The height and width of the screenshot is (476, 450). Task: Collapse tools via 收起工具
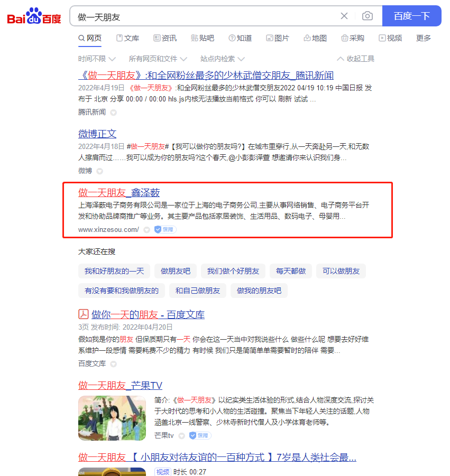tap(356, 59)
